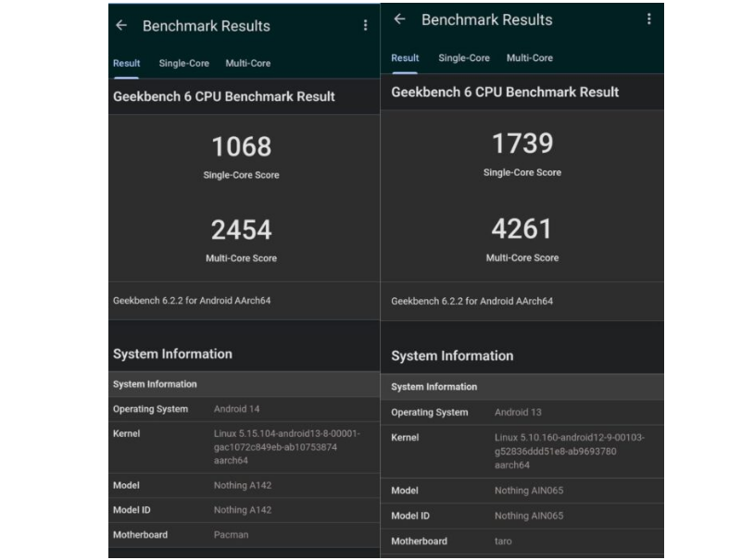Click Android 14 operating system value
Image resolution: width=754 pixels, height=560 pixels.
click(236, 409)
